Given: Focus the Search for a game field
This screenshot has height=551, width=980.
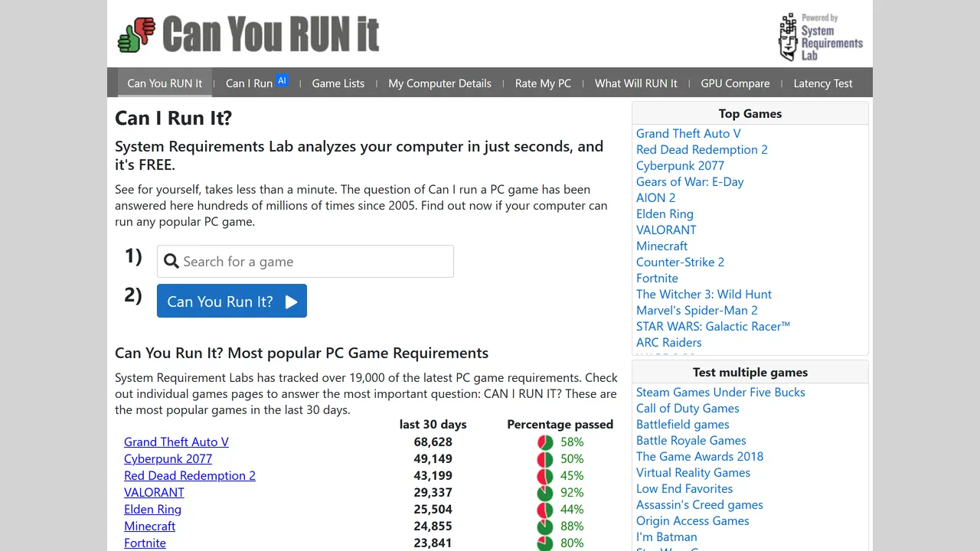Looking at the screenshot, I should [x=305, y=262].
